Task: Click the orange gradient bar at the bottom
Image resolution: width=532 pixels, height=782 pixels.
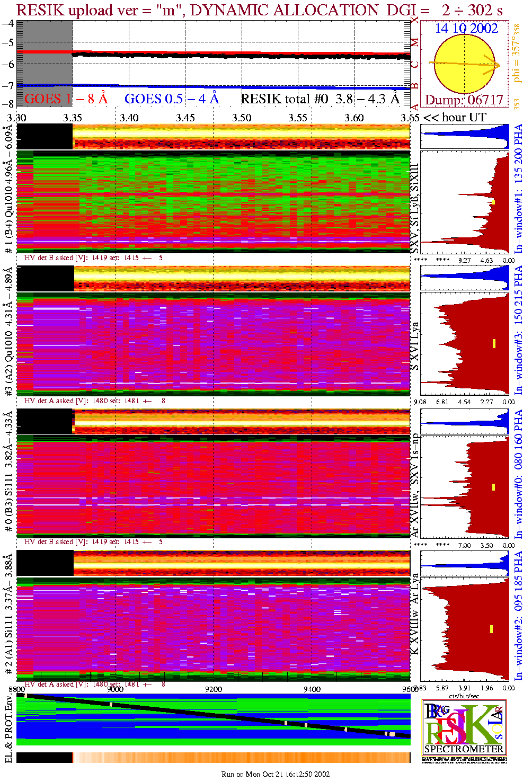Action: pyautogui.click(x=241, y=757)
